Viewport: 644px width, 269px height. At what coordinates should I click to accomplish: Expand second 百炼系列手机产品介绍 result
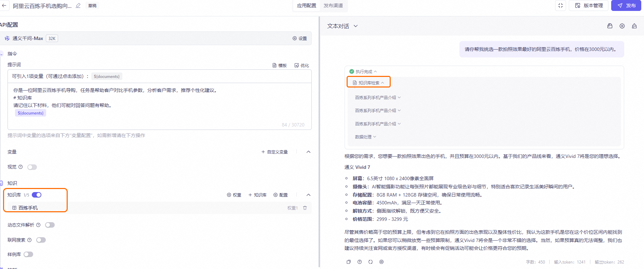[378, 110]
